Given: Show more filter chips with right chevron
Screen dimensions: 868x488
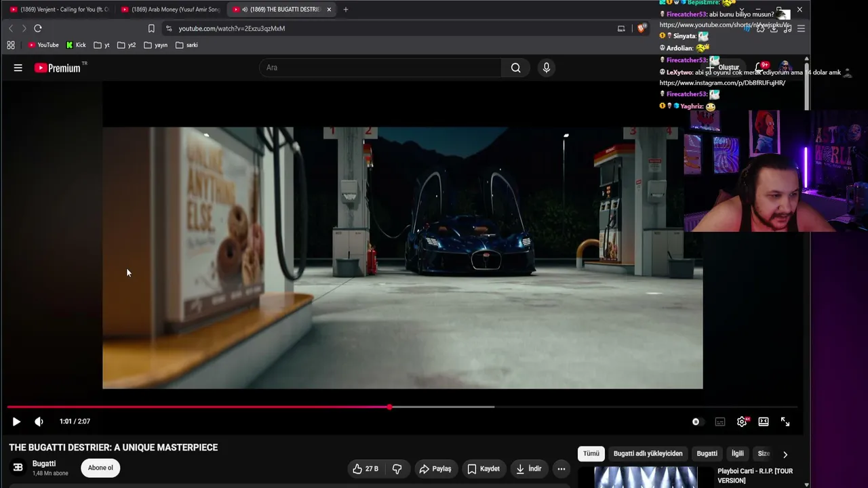Looking at the screenshot, I should (x=785, y=454).
